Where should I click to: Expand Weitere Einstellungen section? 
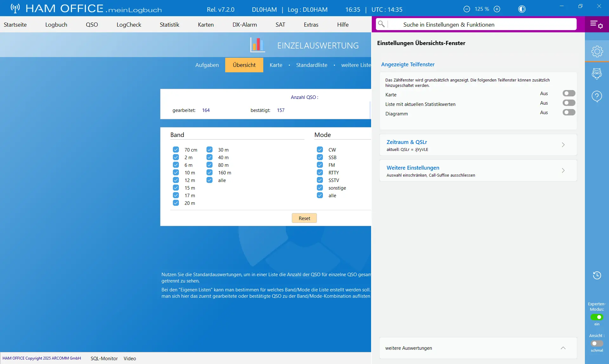click(478, 171)
